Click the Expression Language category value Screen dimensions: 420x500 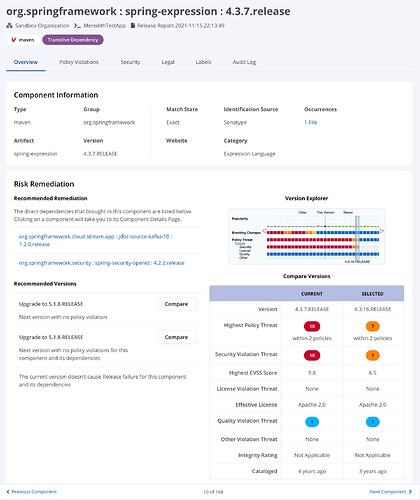click(x=249, y=154)
